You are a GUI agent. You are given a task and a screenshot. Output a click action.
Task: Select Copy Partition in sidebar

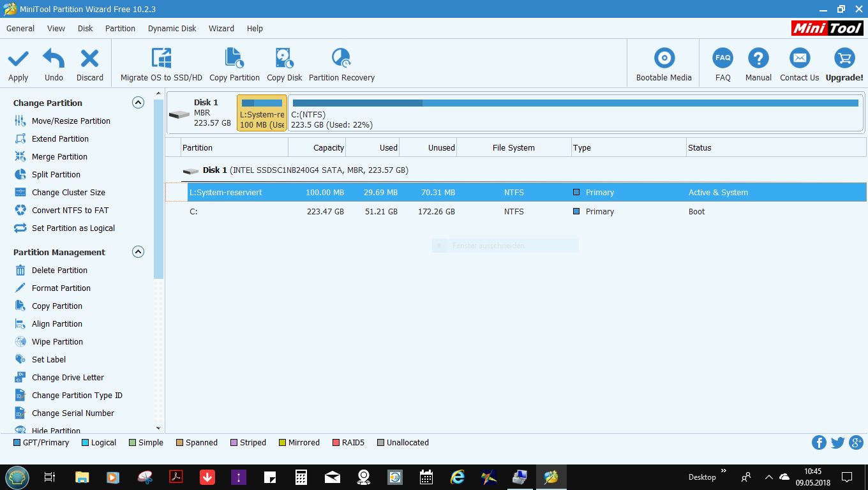pos(57,306)
